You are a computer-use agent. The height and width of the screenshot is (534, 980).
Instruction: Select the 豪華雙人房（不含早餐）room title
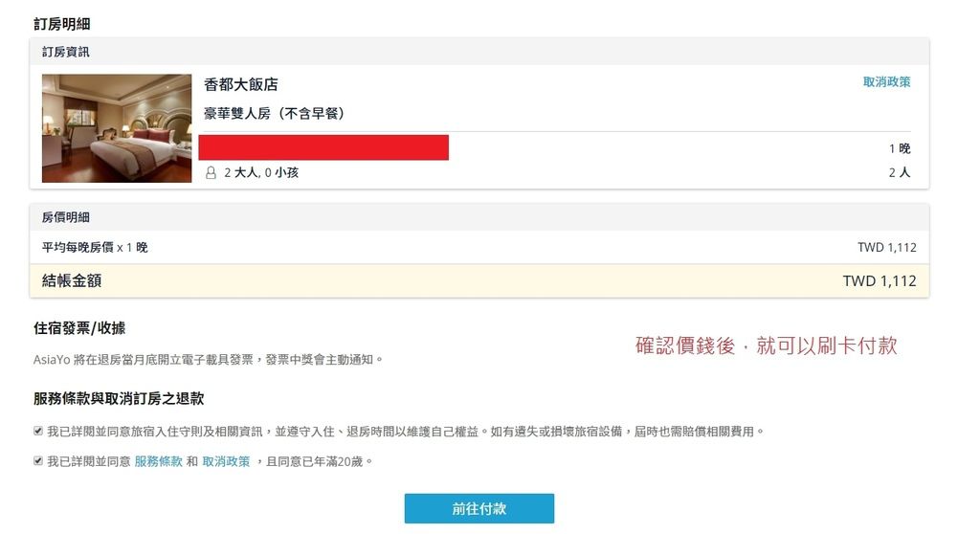coord(275,113)
